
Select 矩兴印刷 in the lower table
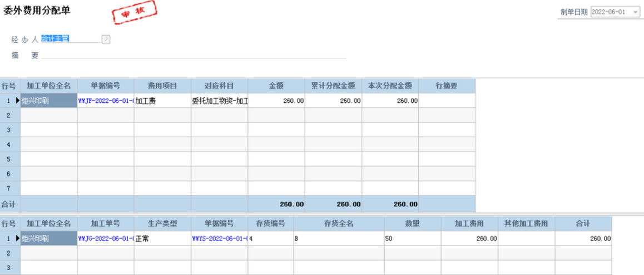click(x=49, y=238)
